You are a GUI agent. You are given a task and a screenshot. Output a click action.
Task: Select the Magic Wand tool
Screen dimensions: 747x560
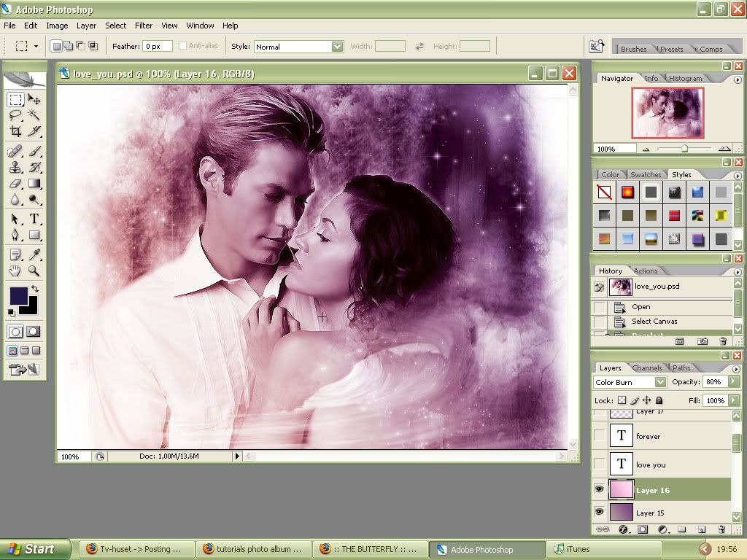pos(34,114)
